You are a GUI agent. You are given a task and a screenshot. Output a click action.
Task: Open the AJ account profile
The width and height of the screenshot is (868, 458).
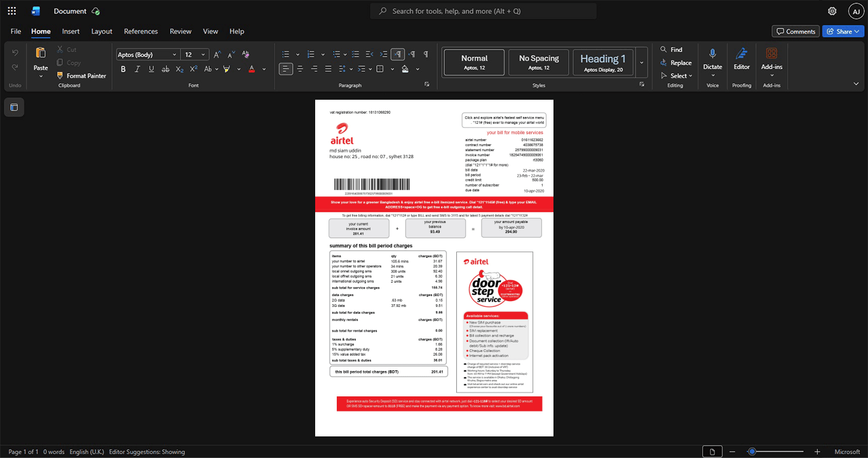[856, 11]
